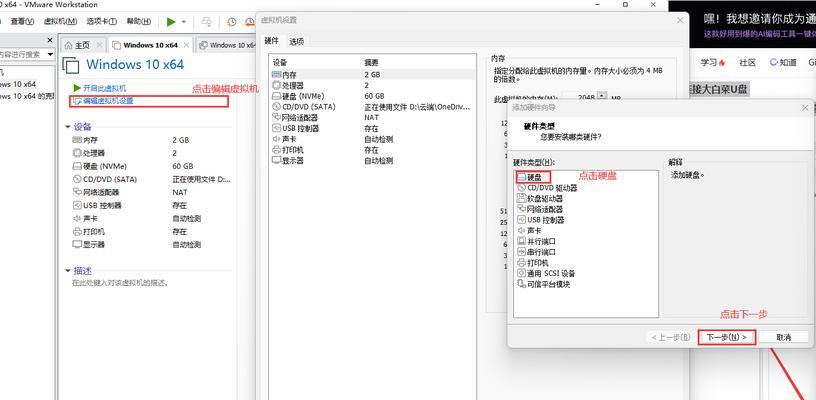The height and width of the screenshot is (400, 816).
Task: Click the take snapshot clock toolbar icon
Action: [232, 22]
